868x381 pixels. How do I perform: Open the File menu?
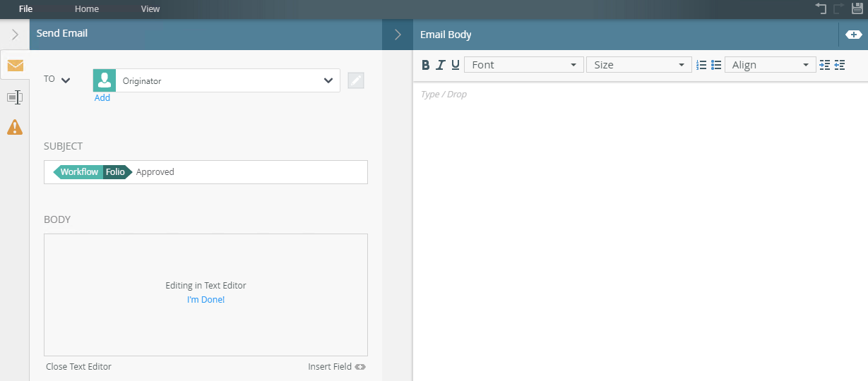(x=25, y=9)
